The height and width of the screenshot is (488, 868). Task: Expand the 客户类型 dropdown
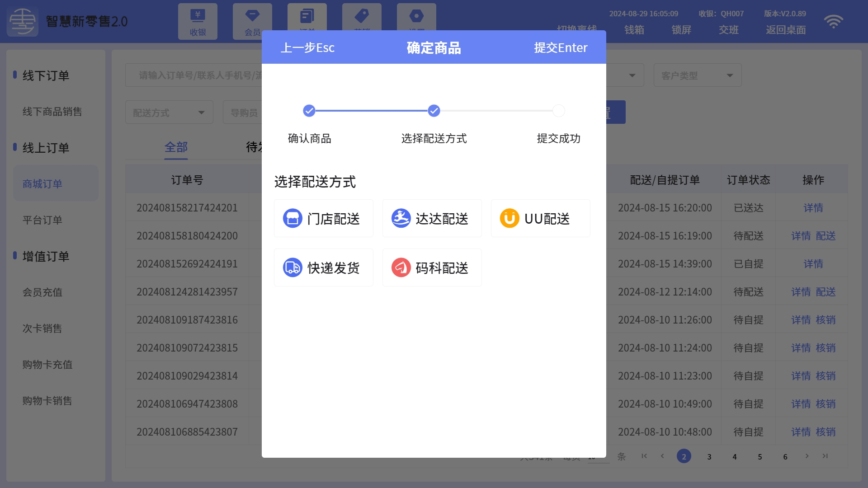[697, 75]
